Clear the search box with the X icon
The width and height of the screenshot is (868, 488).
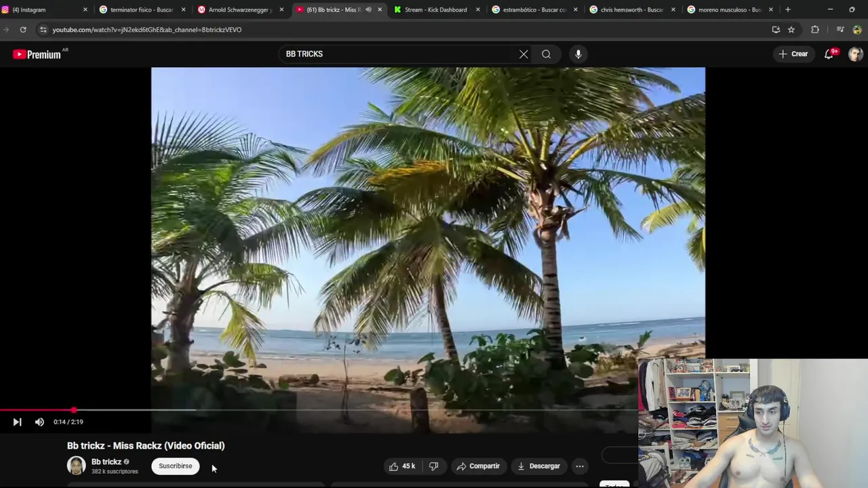[524, 54]
